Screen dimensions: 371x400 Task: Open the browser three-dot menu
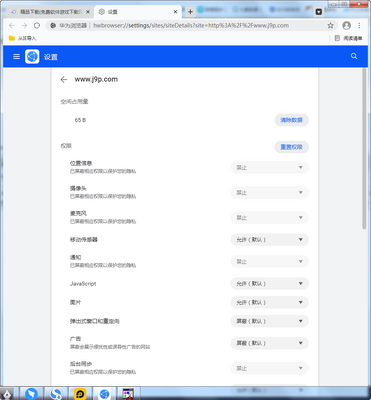[359, 25]
